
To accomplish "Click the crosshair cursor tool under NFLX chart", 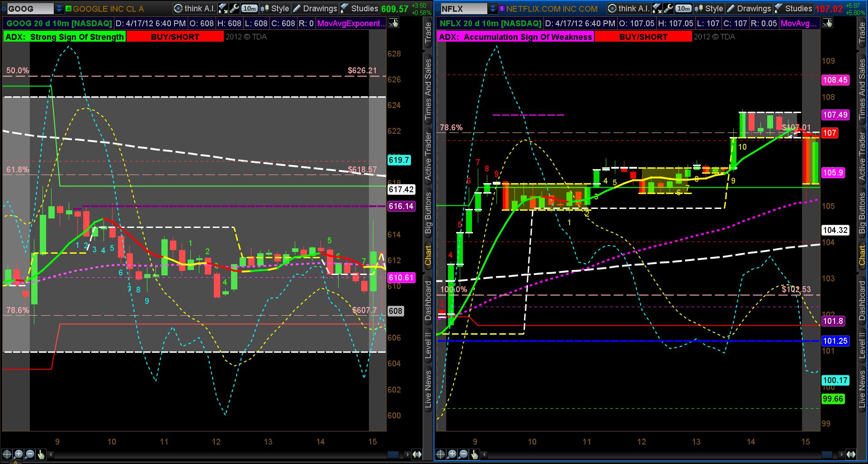I will [x=441, y=455].
